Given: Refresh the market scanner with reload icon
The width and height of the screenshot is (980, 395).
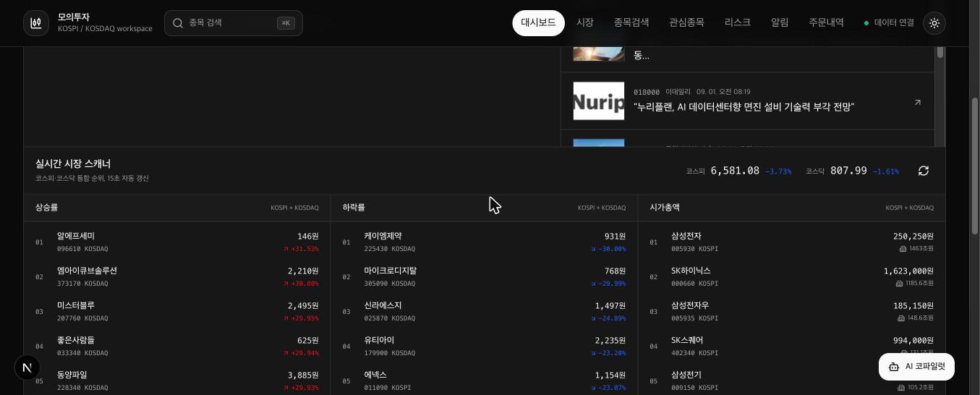Looking at the screenshot, I should (924, 171).
